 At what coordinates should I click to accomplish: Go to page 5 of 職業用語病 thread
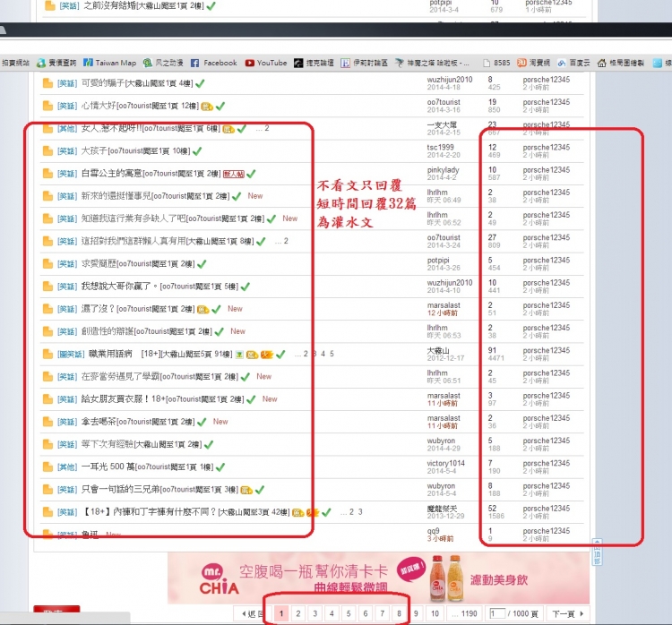coord(332,354)
